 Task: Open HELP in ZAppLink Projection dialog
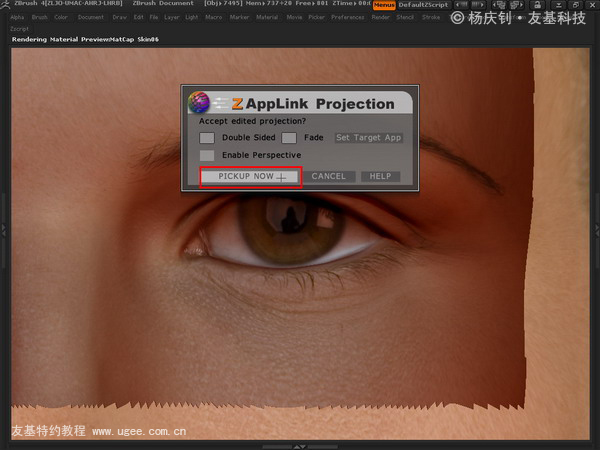pos(380,176)
